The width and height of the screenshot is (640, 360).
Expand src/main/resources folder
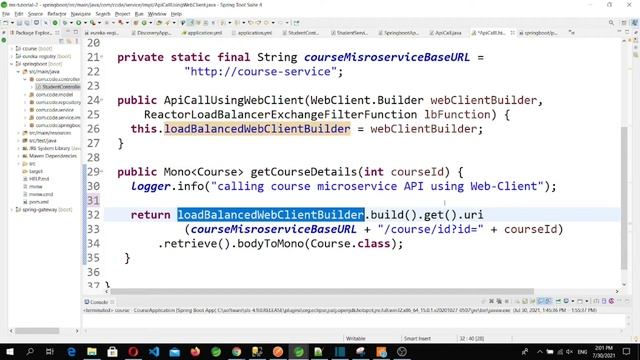18,133
